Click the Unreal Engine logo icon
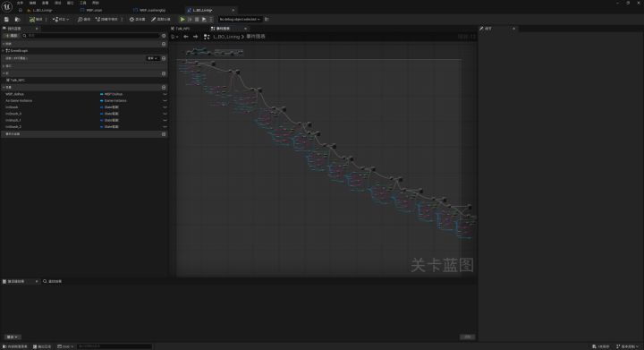The image size is (644, 350). pyautogui.click(x=7, y=6)
